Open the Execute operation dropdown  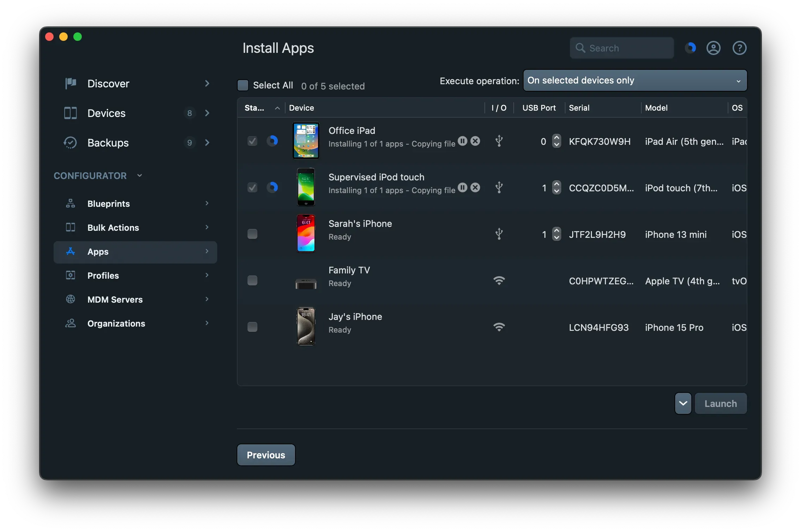635,80
